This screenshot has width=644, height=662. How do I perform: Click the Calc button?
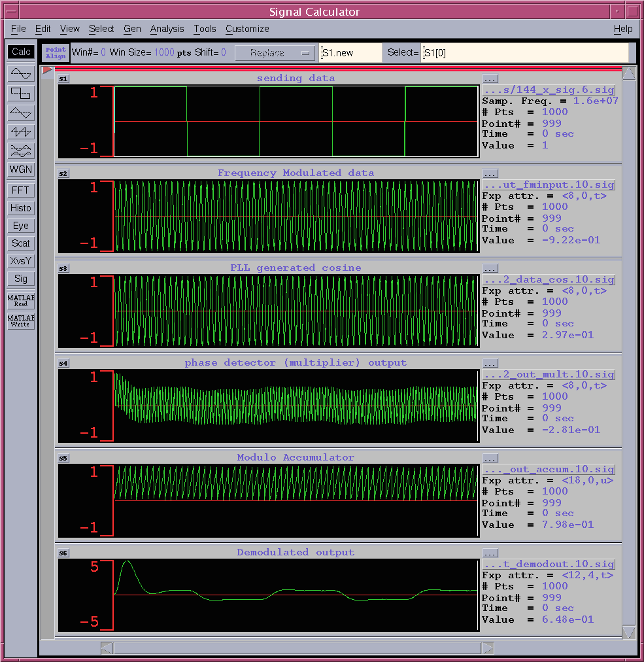coord(21,52)
